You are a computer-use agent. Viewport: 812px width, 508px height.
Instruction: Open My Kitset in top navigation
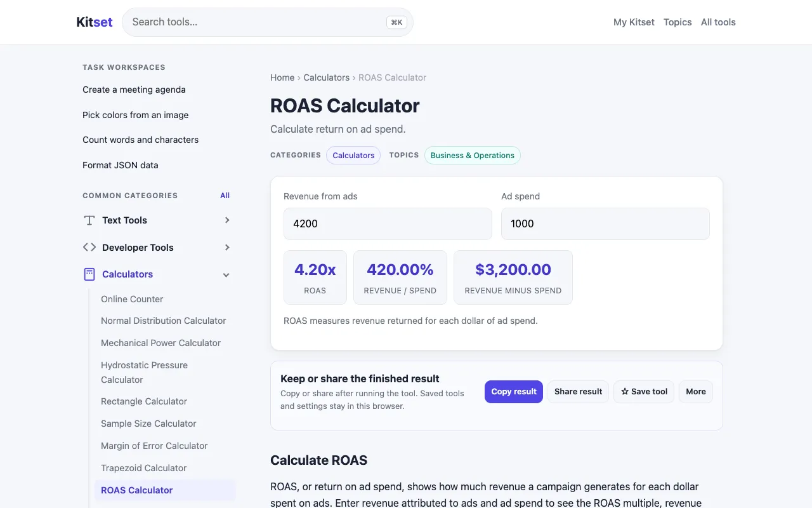click(x=634, y=22)
